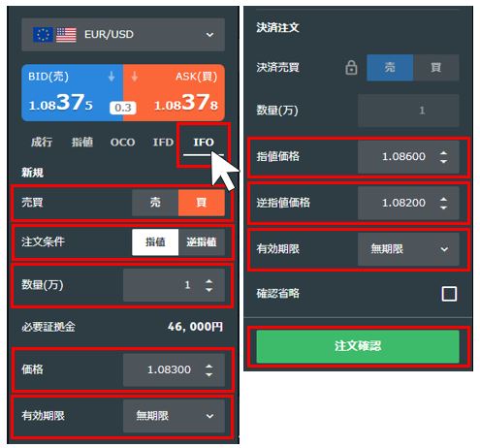The width and height of the screenshot is (480, 448).
Task: Increase 数量(万) with the up stepper arrow
Action: tap(208, 281)
